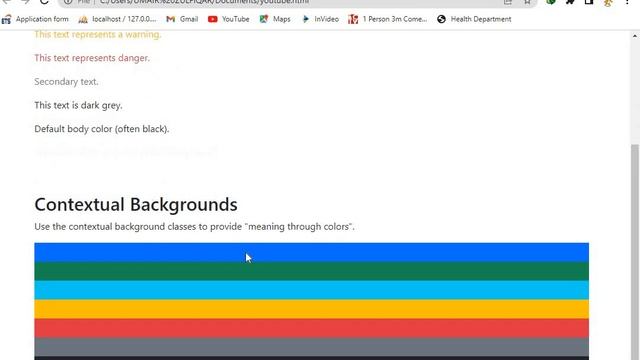
Task: Click the green success background bar
Action: point(311,271)
